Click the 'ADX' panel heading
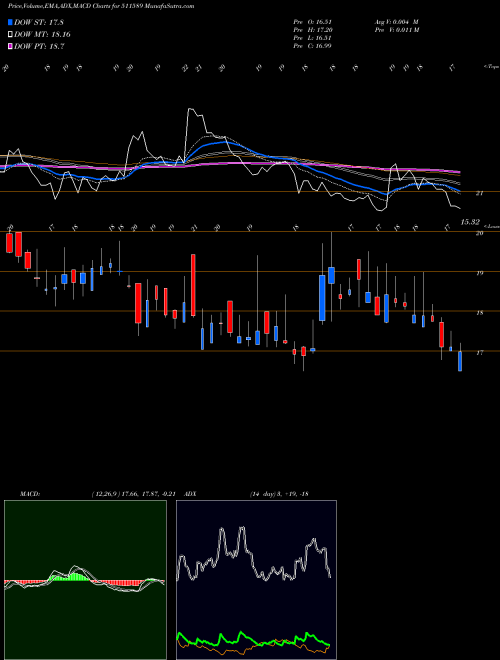The width and height of the screenshot is (500, 660). coord(191,494)
